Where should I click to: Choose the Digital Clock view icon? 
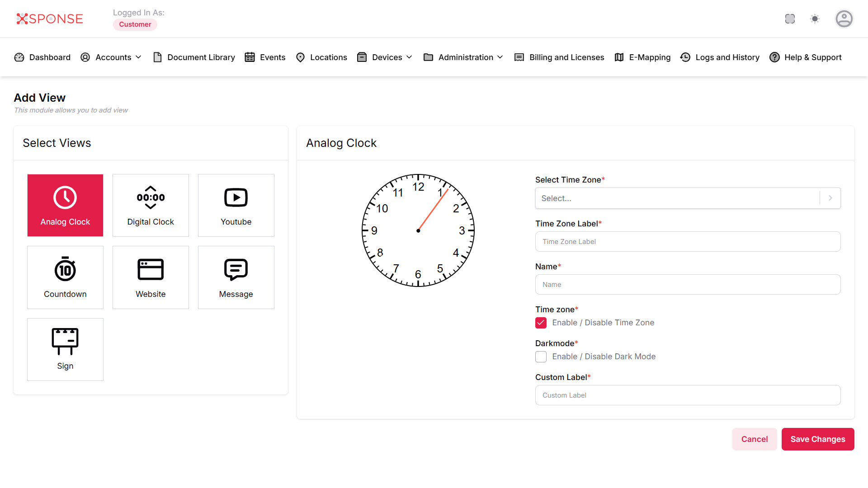[x=151, y=205]
